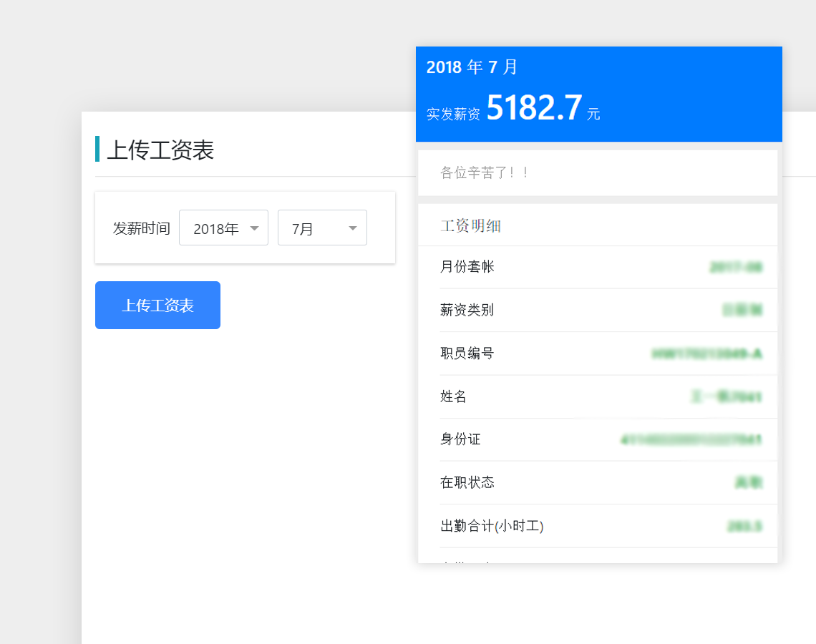This screenshot has height=644, width=816.
Task: Click the 5182.7 salary amount
Action: tap(534, 108)
